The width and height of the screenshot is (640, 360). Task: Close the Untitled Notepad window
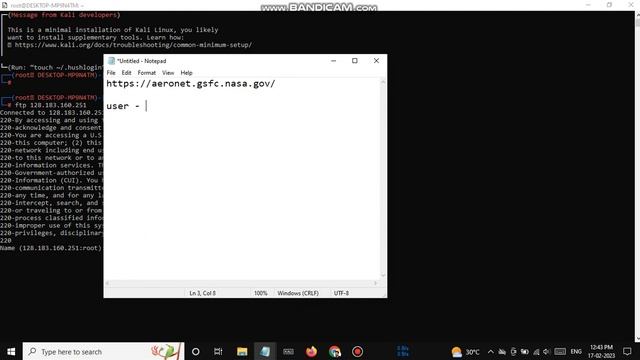[376, 61]
